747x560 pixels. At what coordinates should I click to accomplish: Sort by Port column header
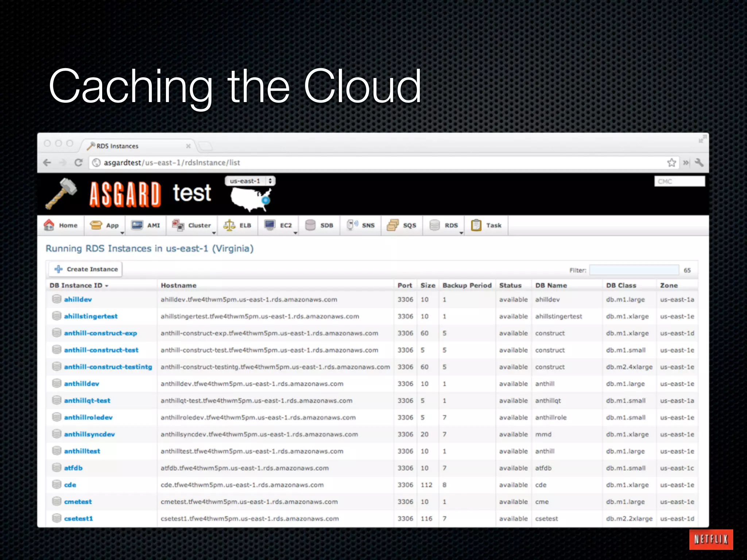pyautogui.click(x=405, y=285)
